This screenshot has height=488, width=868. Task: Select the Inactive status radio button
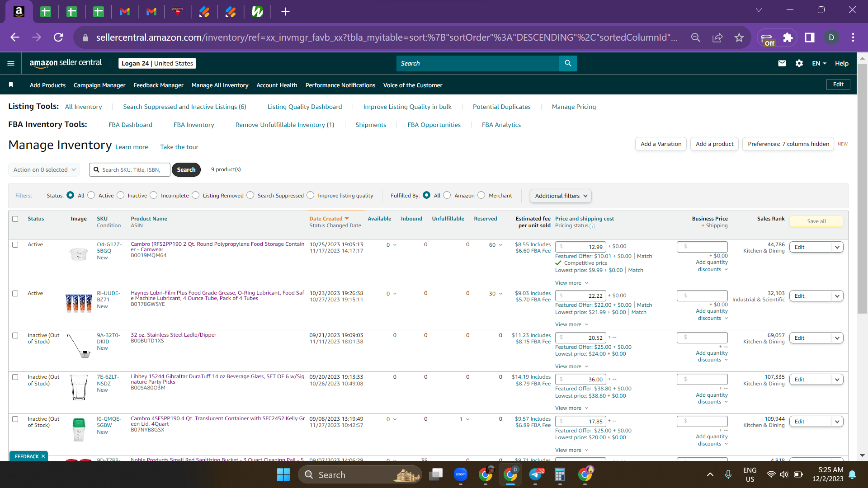click(121, 195)
